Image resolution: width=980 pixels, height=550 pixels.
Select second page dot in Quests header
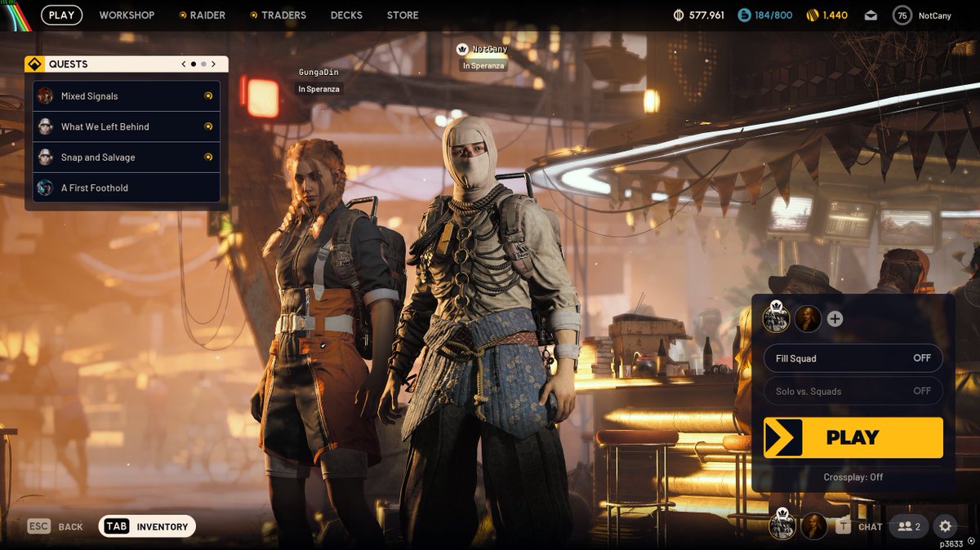(x=203, y=64)
